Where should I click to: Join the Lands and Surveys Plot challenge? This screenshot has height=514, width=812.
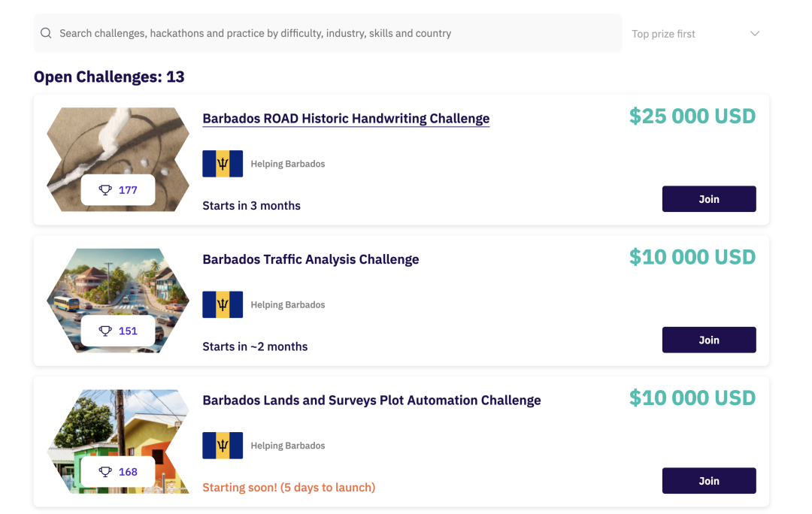point(709,481)
